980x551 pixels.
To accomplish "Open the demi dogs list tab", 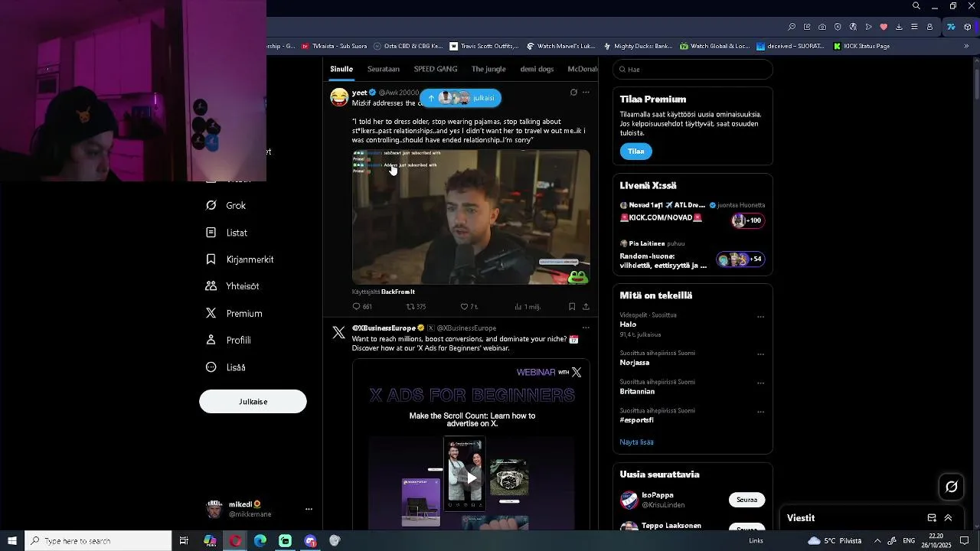I will [x=537, y=69].
